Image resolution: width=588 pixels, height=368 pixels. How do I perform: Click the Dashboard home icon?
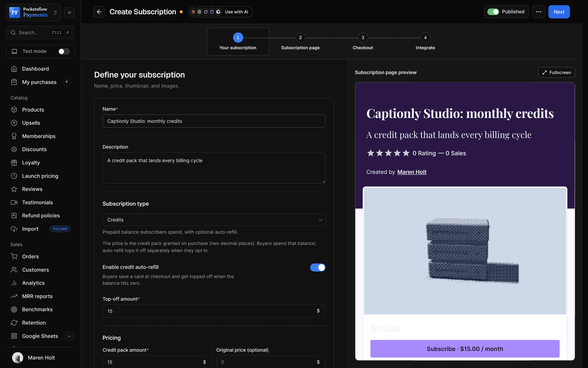coord(14,69)
